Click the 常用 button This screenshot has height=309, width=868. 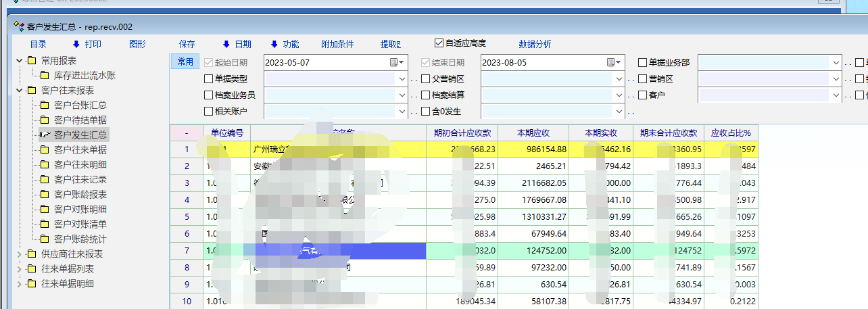(185, 62)
